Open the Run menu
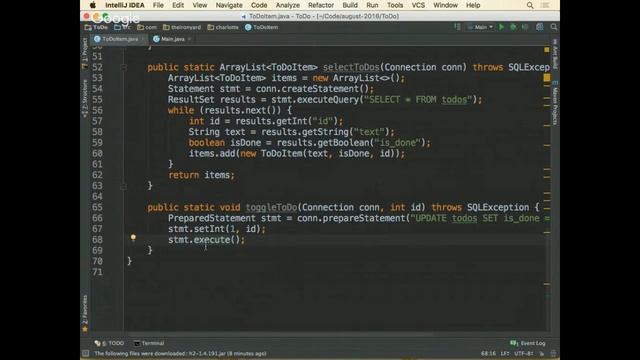The width and height of the screenshot is (640, 360). [x=372, y=5]
